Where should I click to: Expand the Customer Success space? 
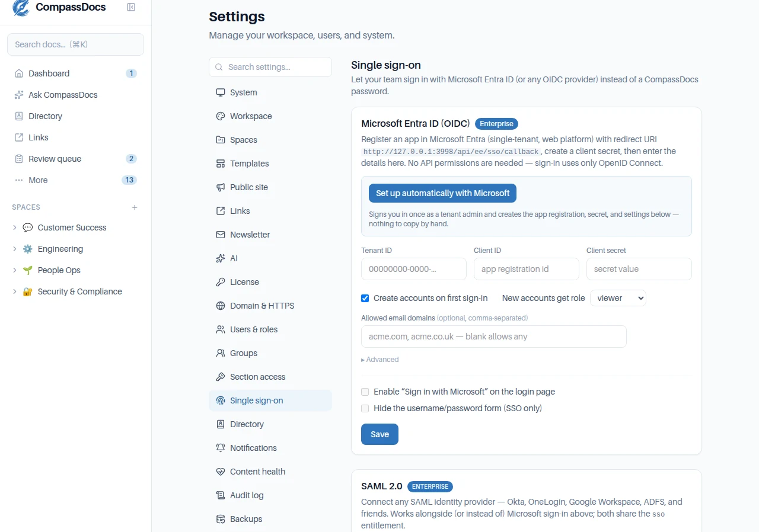click(x=15, y=227)
